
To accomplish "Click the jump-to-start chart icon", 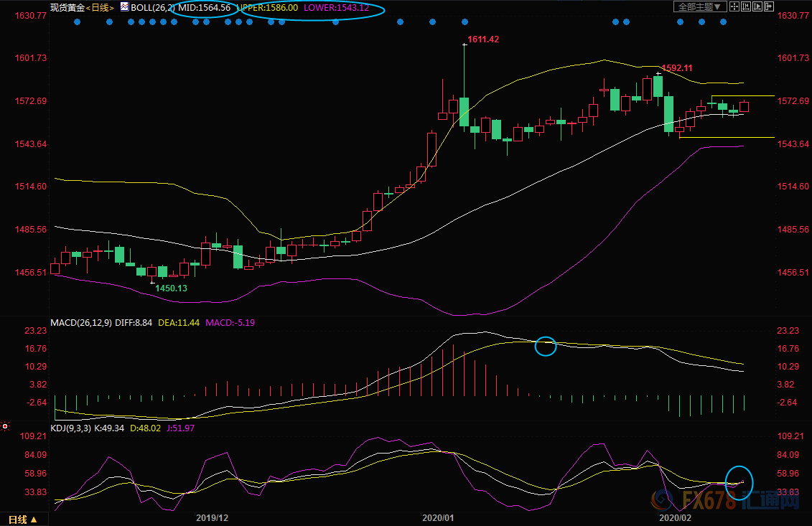I will click(746, 6).
